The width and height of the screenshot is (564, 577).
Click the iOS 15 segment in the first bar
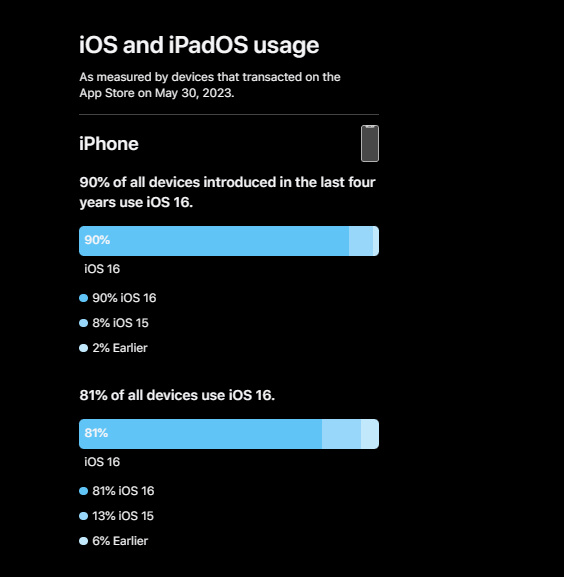click(361, 241)
